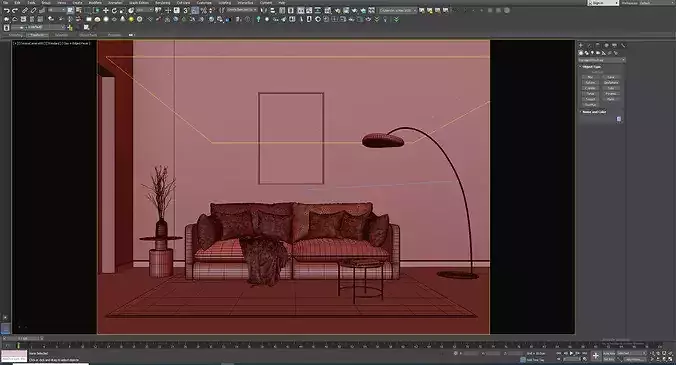Screen dimensions: 676x365
Task: Switch to the Hierarchy command panel tab
Action: click(598, 45)
